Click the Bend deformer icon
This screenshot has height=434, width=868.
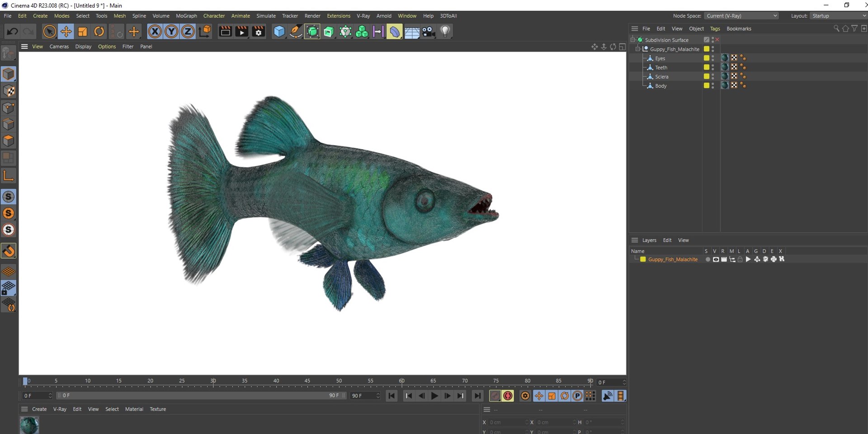(395, 32)
